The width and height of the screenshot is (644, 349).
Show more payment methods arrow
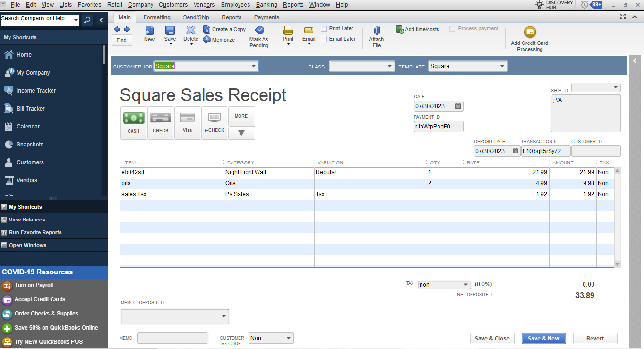point(241,133)
